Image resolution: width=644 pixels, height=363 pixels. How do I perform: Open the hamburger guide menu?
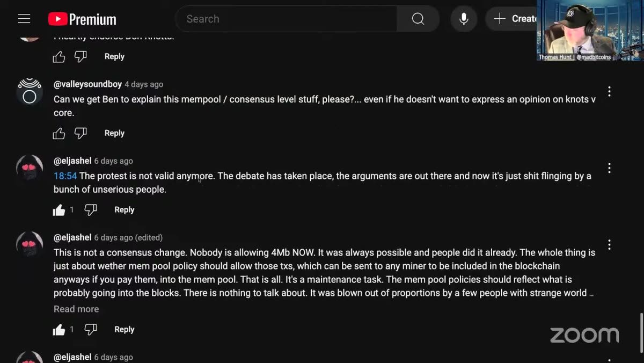(x=24, y=19)
